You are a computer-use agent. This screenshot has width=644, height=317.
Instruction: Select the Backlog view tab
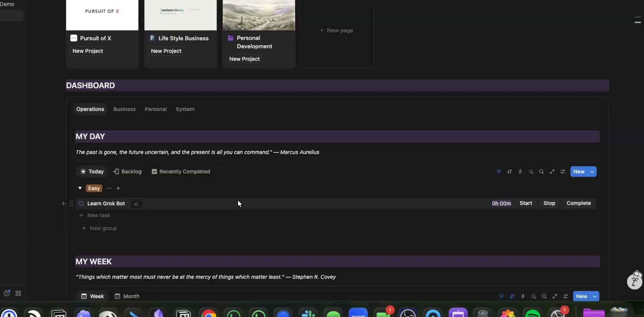[127, 172]
